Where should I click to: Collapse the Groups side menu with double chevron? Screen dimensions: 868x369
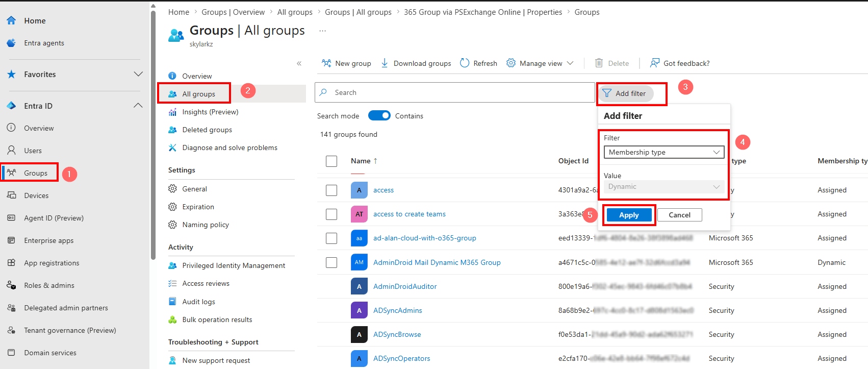pyautogui.click(x=299, y=64)
